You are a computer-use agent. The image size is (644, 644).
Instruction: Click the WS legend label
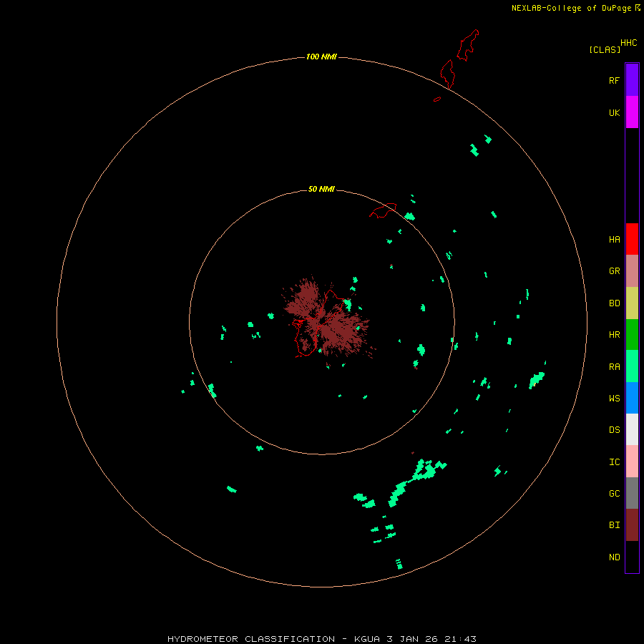tap(614, 399)
